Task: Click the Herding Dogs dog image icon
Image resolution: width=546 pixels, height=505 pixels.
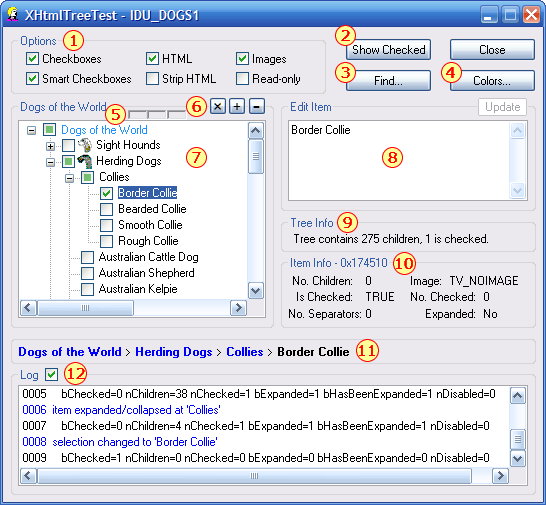Action: [x=85, y=161]
